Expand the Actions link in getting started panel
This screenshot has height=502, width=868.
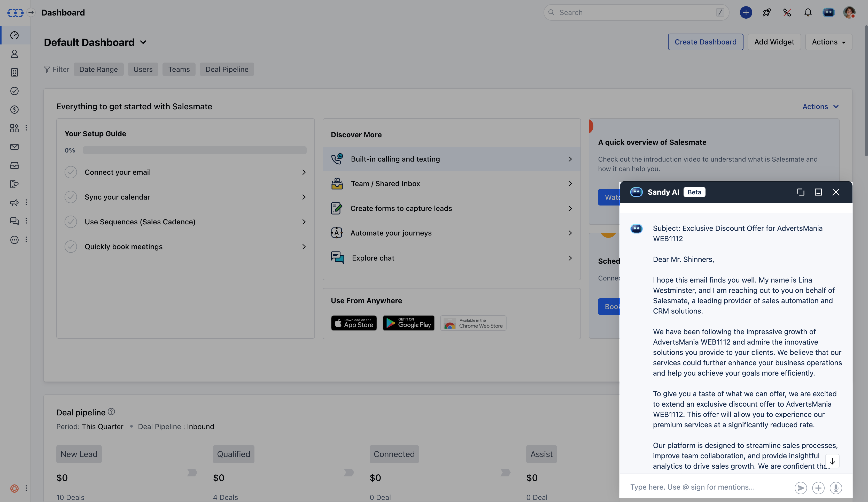pyautogui.click(x=820, y=107)
